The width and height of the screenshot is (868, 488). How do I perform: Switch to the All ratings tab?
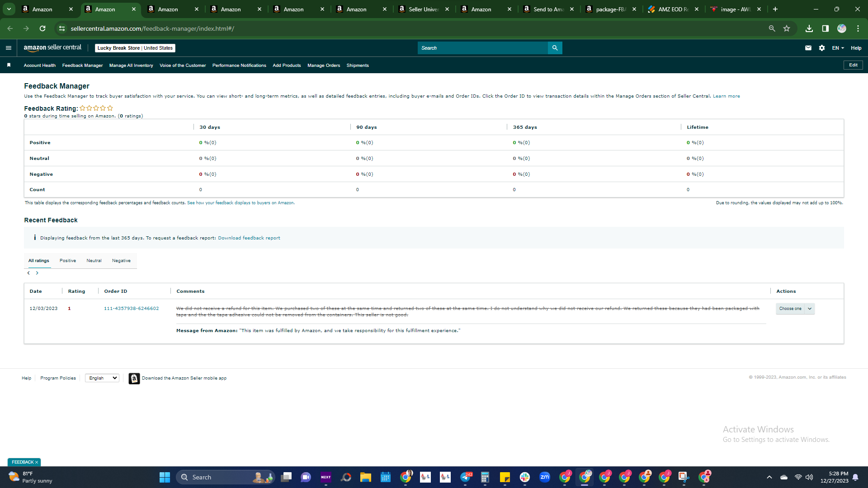pyautogui.click(x=39, y=261)
